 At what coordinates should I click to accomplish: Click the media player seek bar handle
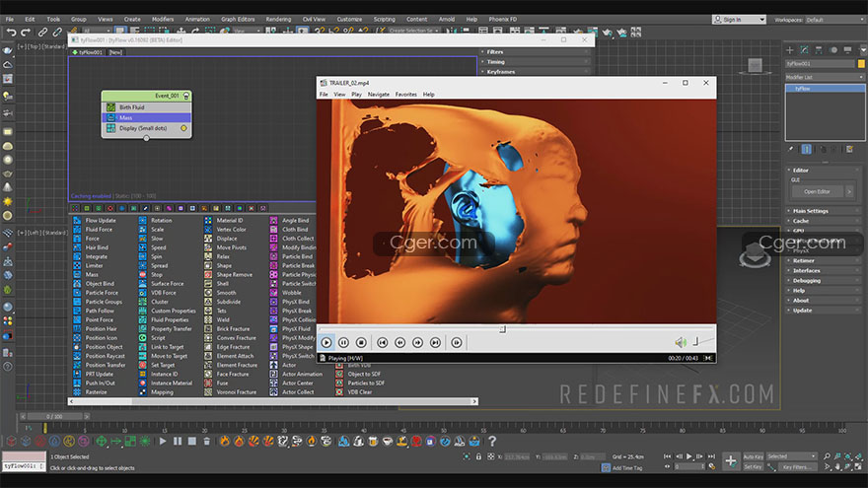point(502,328)
